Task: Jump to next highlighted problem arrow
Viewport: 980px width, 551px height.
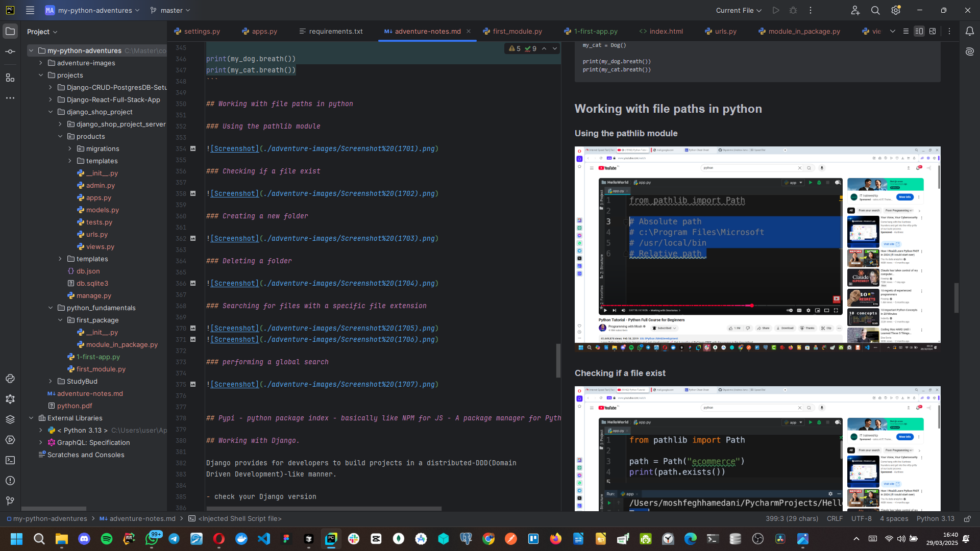Action: point(555,48)
